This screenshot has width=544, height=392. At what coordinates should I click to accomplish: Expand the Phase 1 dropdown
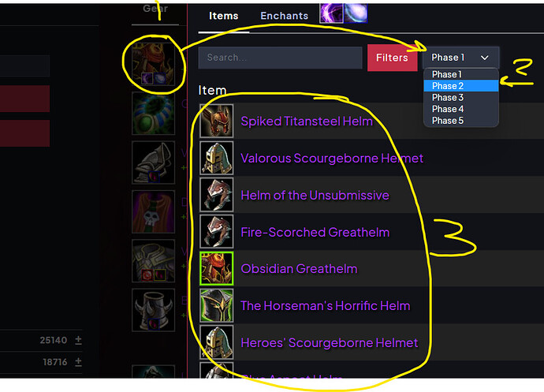click(x=460, y=58)
